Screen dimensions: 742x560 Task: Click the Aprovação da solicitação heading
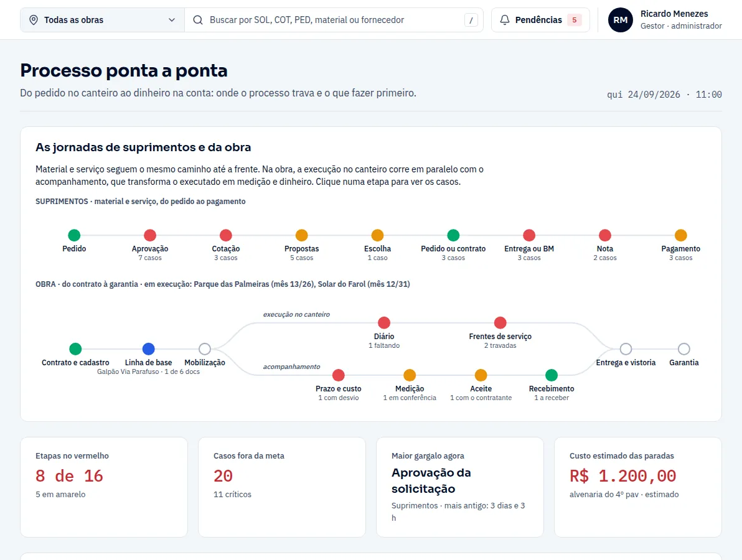click(431, 480)
